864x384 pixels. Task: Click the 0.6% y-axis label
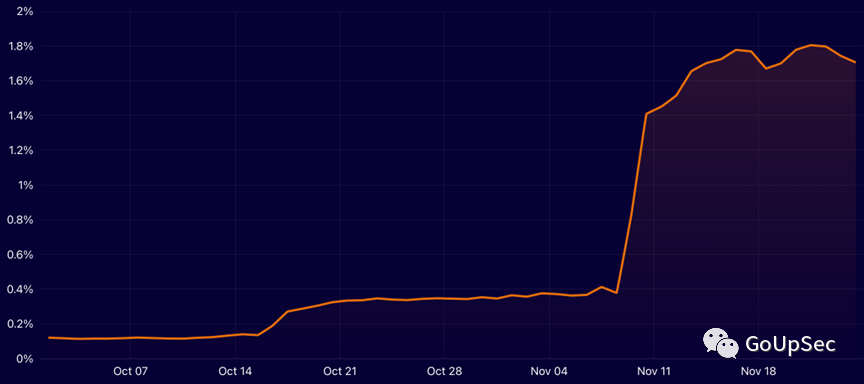20,255
